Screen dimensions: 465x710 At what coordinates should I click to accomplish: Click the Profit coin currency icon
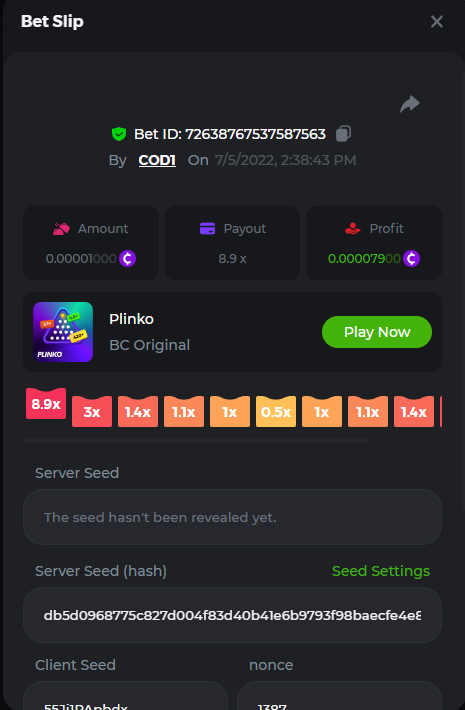[412, 259]
